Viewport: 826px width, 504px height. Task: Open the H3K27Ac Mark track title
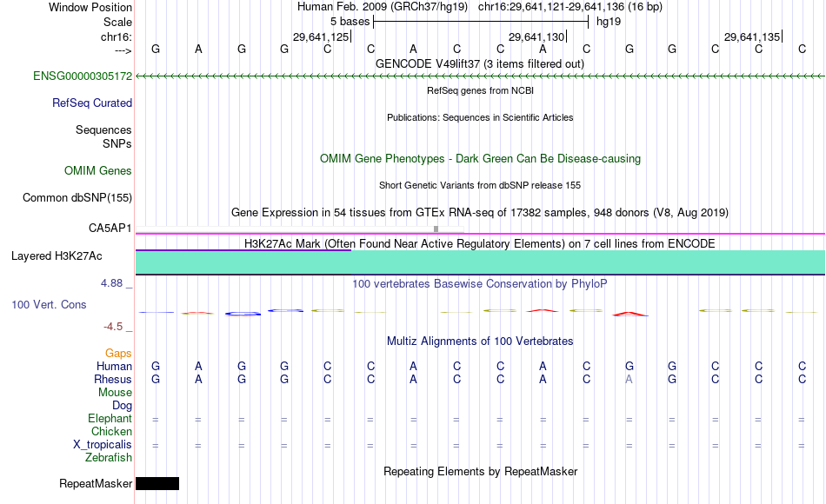coord(480,244)
